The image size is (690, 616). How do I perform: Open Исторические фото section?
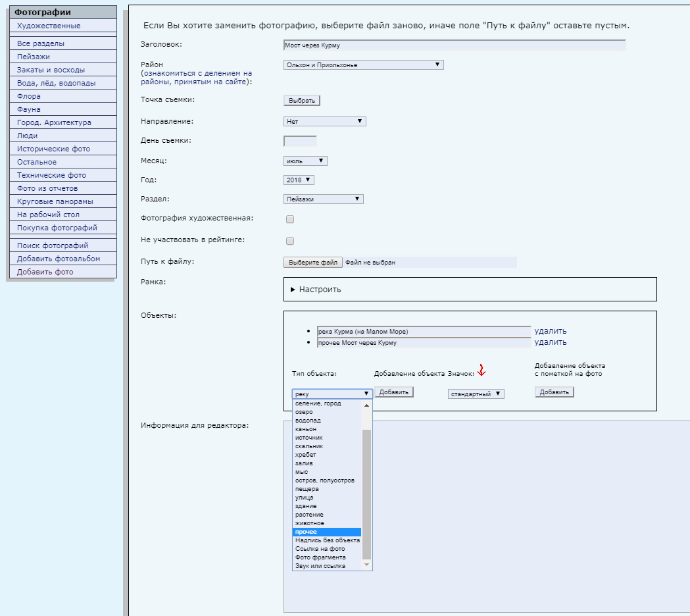coord(63,149)
